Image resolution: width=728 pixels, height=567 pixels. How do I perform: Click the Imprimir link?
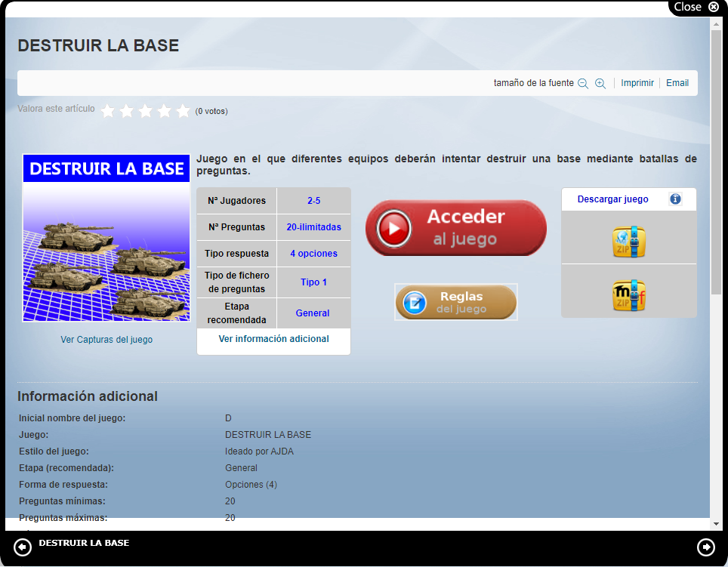pyautogui.click(x=637, y=83)
